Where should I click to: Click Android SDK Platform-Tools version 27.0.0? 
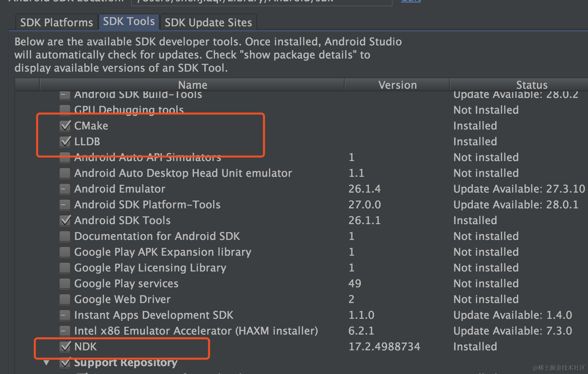[364, 204]
